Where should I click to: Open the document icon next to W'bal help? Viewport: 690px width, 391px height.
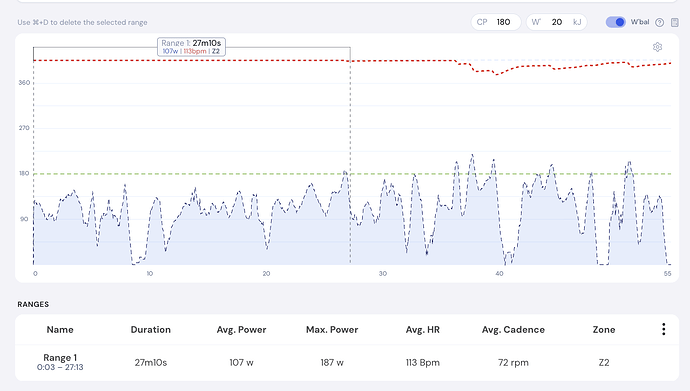tap(675, 22)
